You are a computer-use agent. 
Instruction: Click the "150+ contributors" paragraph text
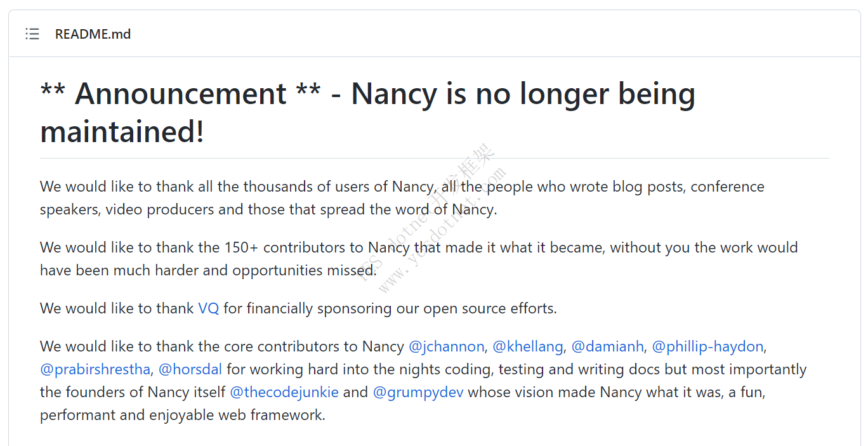pos(419,259)
